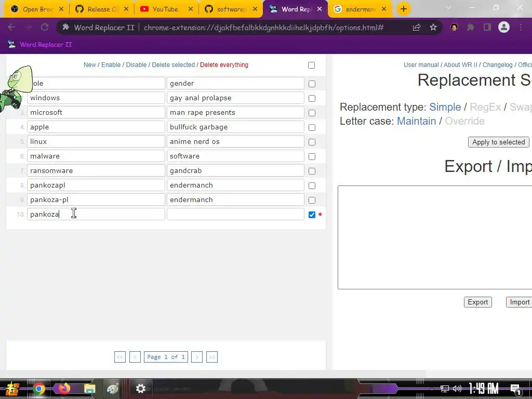Open the Extensions puzzle icon
The image size is (532, 399).
pyautogui.click(x=471, y=27)
